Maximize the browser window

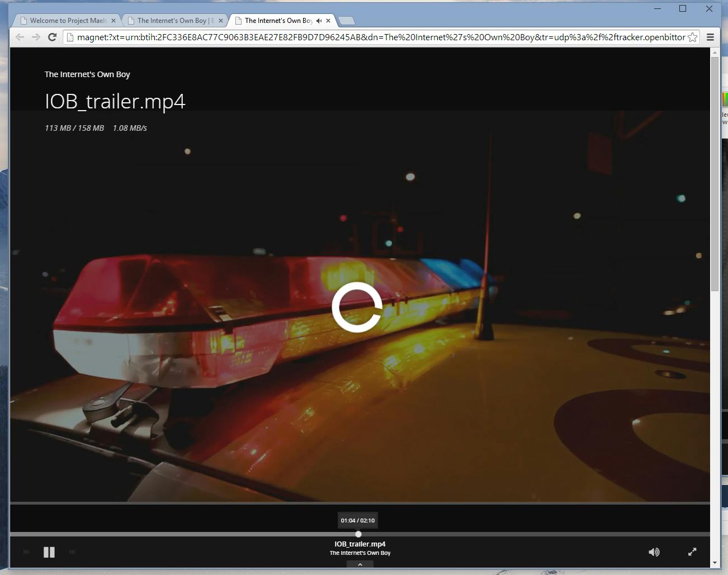click(x=683, y=8)
